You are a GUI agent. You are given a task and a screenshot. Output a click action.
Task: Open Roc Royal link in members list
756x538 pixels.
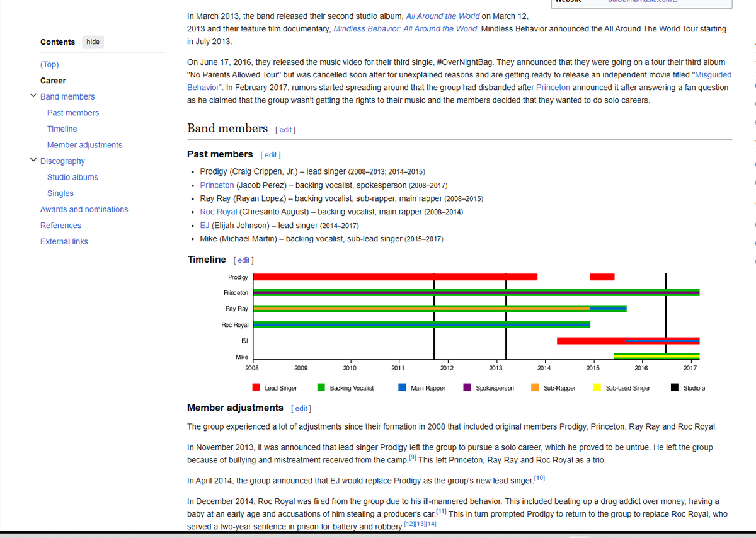218,212
